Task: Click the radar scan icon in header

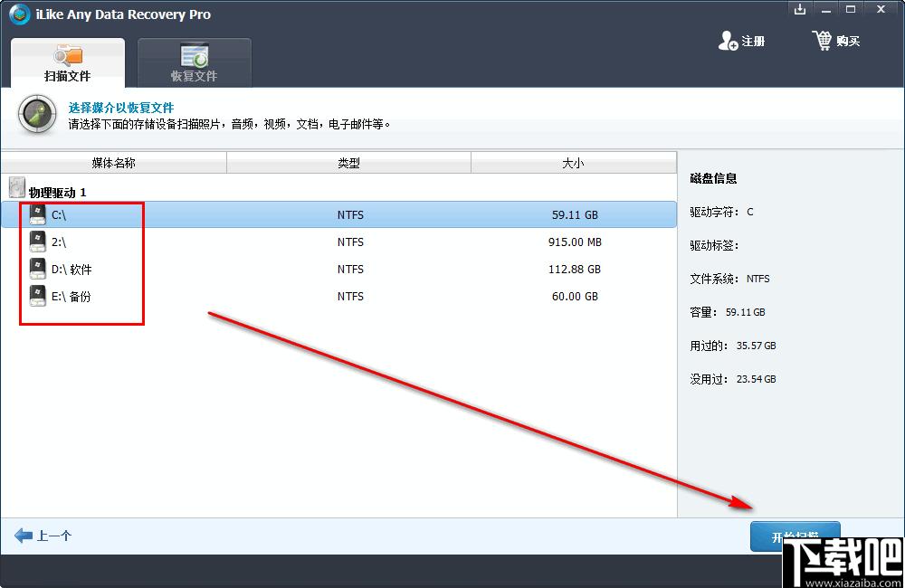Action: coord(37,114)
